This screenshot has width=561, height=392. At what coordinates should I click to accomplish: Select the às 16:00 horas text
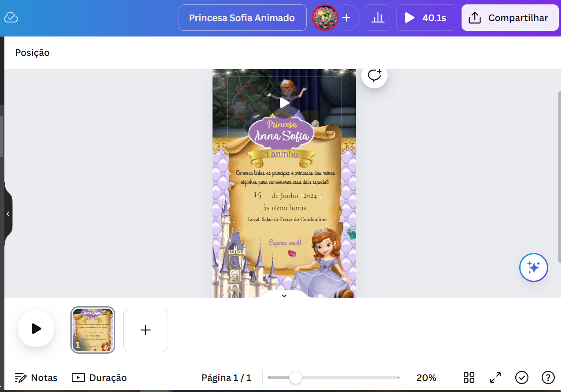tap(285, 208)
